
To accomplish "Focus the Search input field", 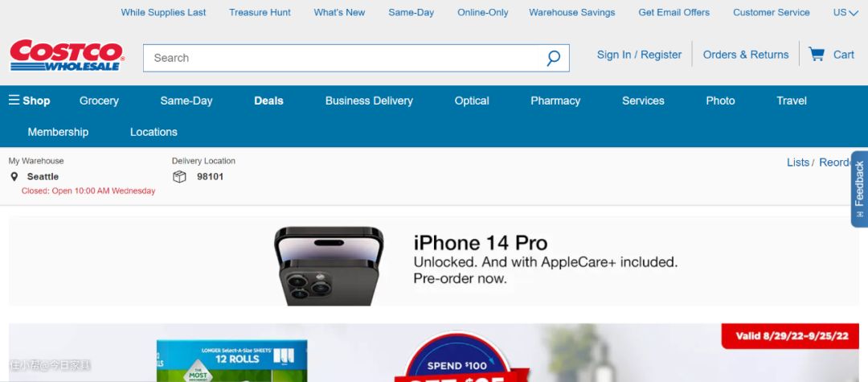I will pos(343,58).
